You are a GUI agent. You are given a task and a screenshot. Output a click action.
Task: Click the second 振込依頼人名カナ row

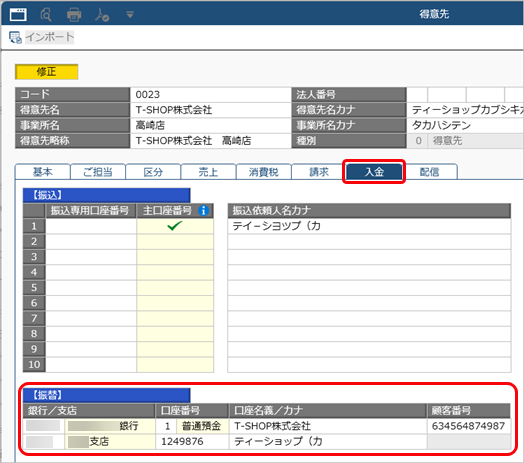click(x=369, y=241)
